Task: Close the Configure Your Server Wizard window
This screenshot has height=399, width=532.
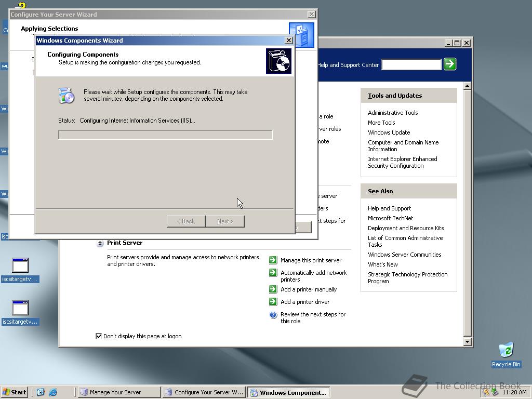Action: (312, 14)
